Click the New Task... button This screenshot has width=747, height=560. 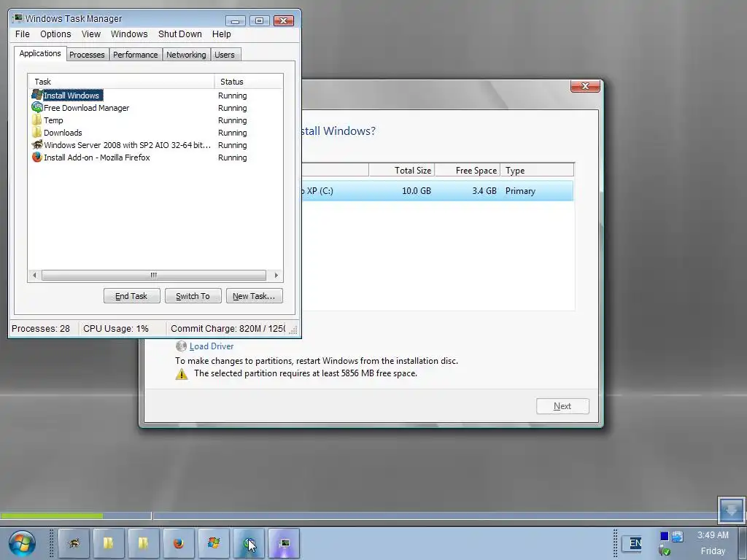[254, 296]
